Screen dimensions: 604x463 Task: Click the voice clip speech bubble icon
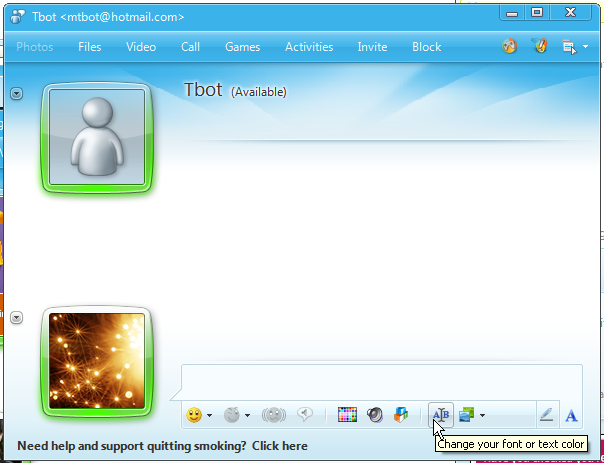pos(306,415)
